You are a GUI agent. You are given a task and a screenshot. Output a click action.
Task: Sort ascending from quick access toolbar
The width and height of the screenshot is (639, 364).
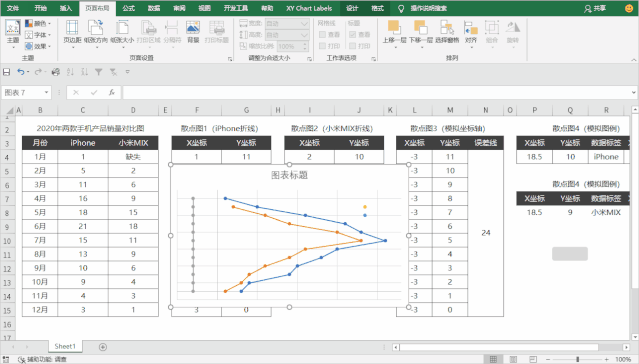coord(70,72)
